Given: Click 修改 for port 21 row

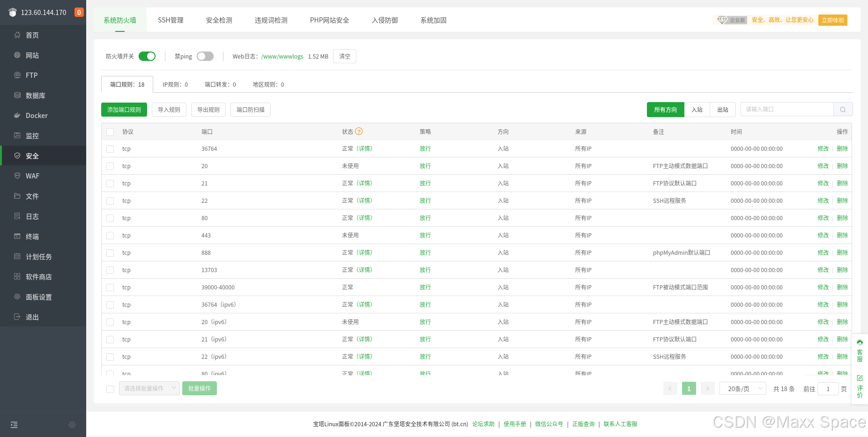Looking at the screenshot, I should [x=823, y=183].
